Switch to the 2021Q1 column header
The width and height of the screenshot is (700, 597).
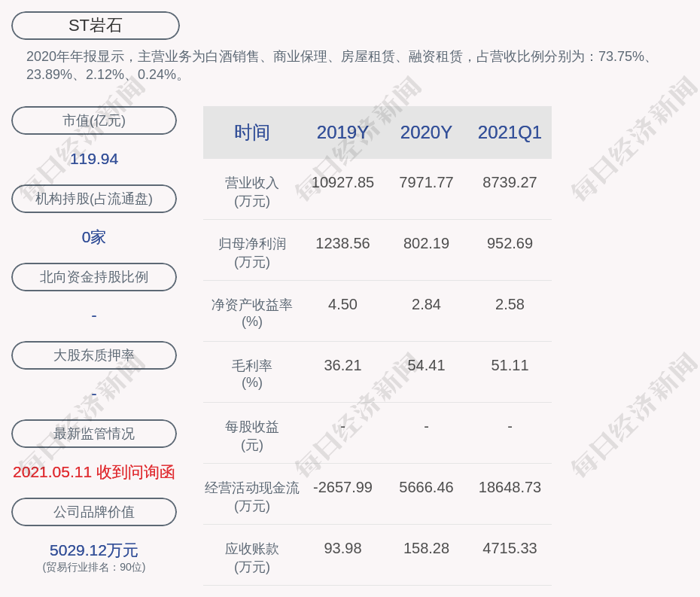(510, 132)
